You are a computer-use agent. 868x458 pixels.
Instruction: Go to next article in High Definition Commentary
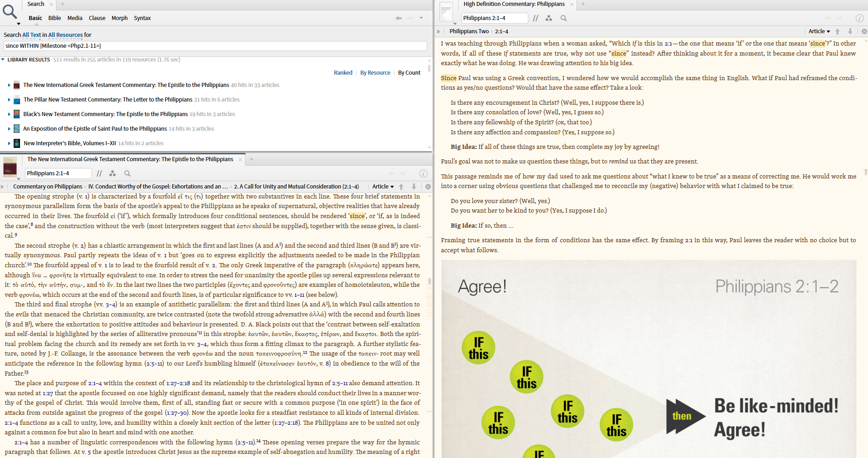click(850, 31)
